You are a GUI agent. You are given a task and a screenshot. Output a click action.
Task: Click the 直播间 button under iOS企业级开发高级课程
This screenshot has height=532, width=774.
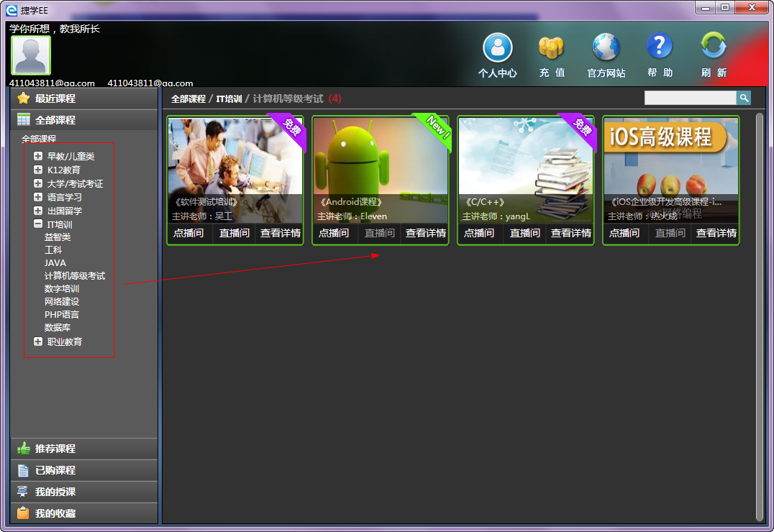(x=670, y=233)
